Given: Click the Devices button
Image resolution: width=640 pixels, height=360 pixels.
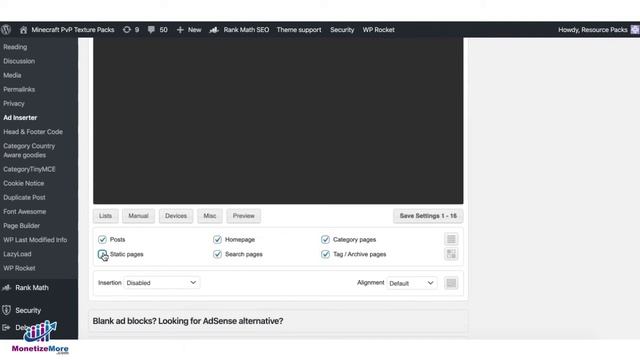Looking at the screenshot, I should [x=176, y=216].
